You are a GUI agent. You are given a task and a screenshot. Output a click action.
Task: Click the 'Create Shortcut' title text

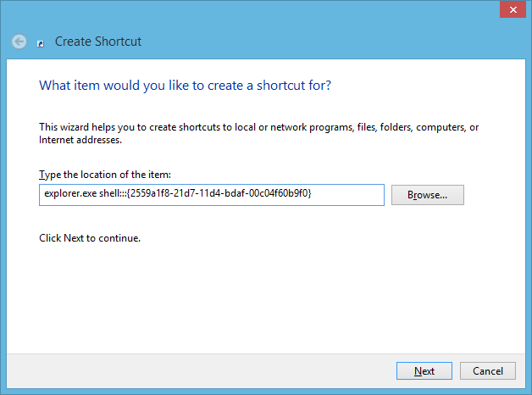point(98,42)
